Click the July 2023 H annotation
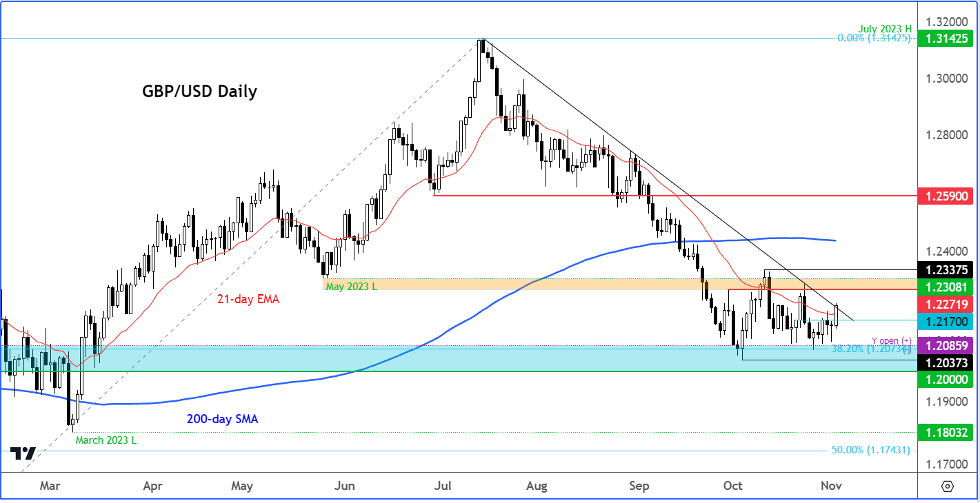 coord(885,29)
